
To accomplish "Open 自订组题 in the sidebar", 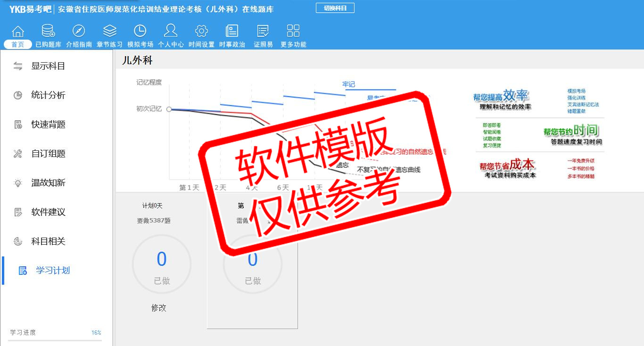I will point(48,154).
